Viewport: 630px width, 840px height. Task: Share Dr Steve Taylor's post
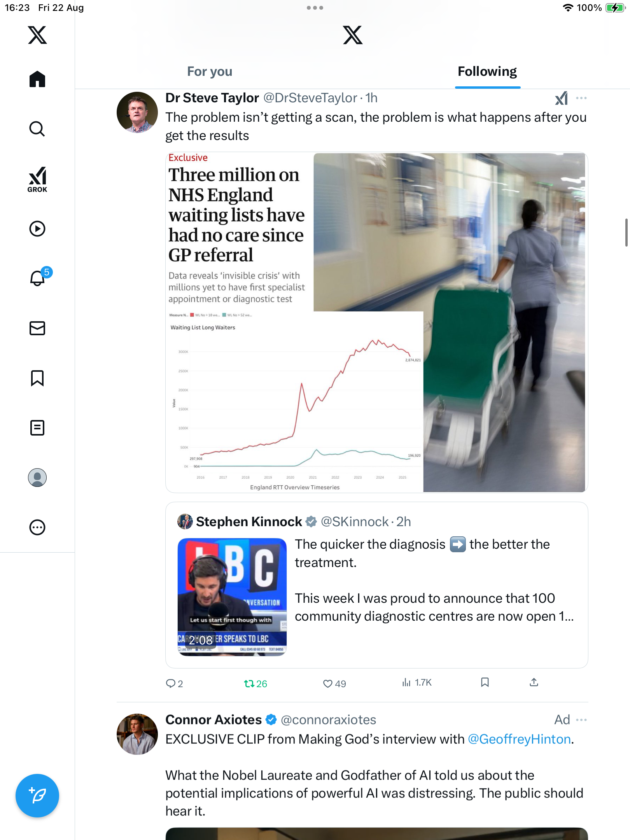(534, 682)
